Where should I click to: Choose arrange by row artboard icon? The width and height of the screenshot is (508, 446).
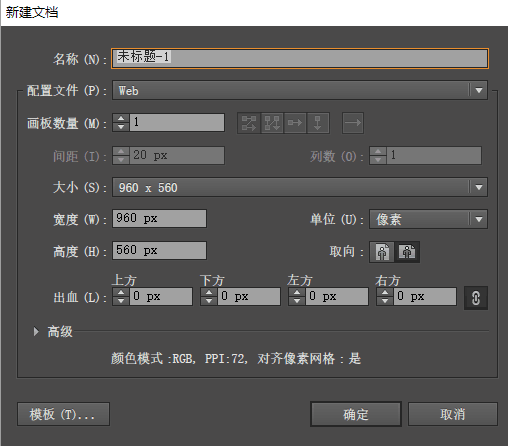coord(295,123)
